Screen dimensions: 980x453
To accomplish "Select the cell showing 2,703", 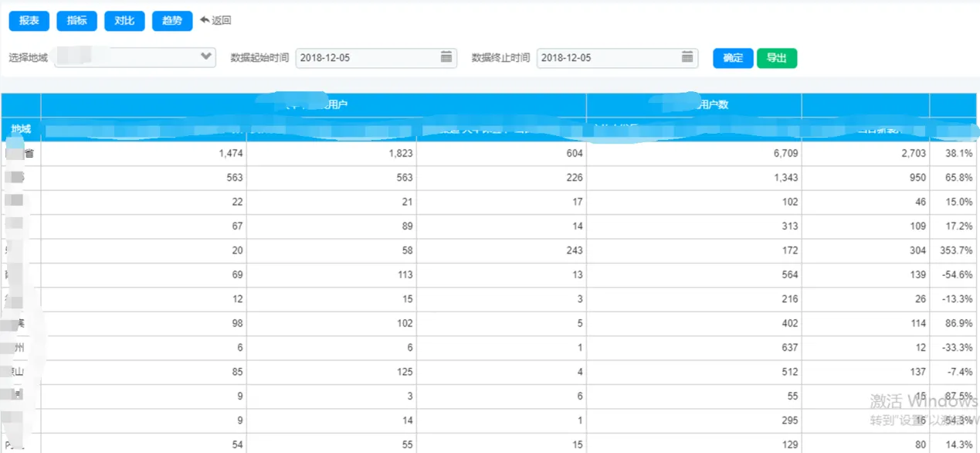I will [866, 154].
